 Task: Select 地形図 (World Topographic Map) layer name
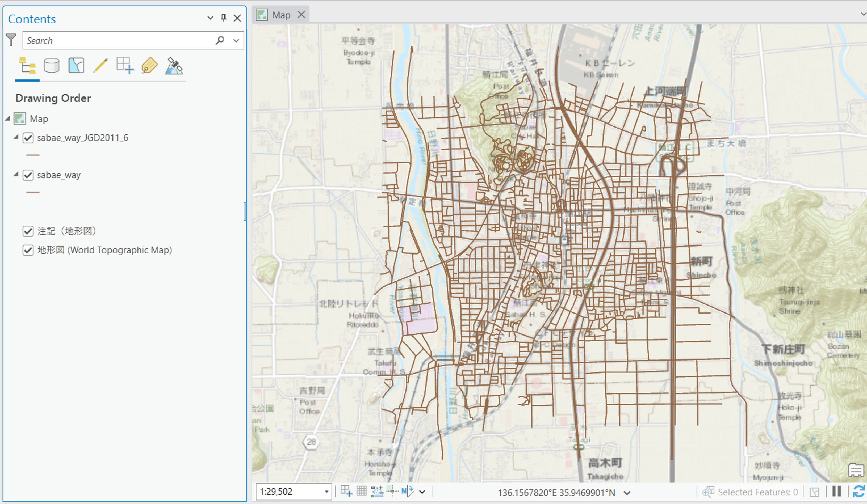104,250
